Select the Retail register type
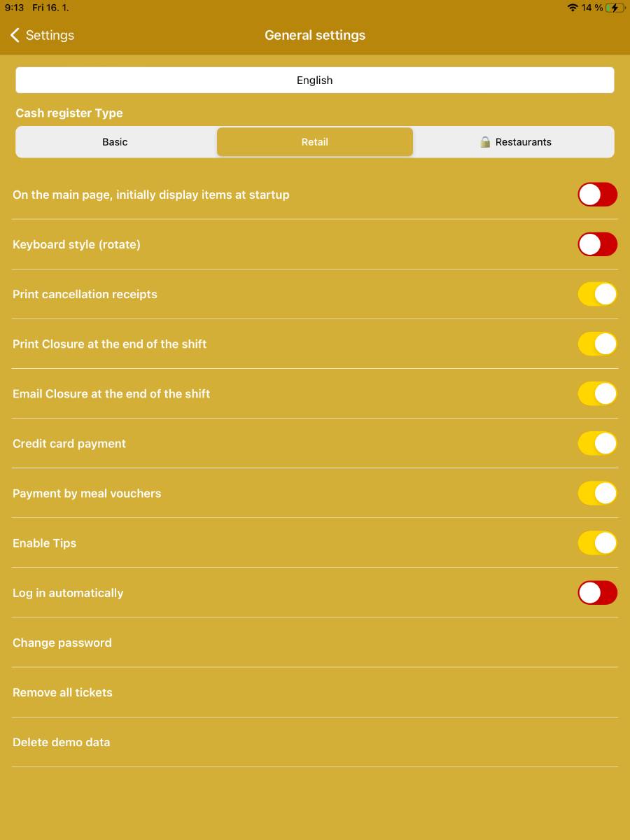 pos(315,141)
